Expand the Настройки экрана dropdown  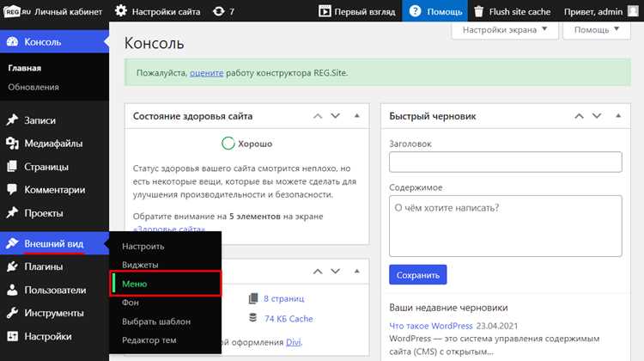505,30
